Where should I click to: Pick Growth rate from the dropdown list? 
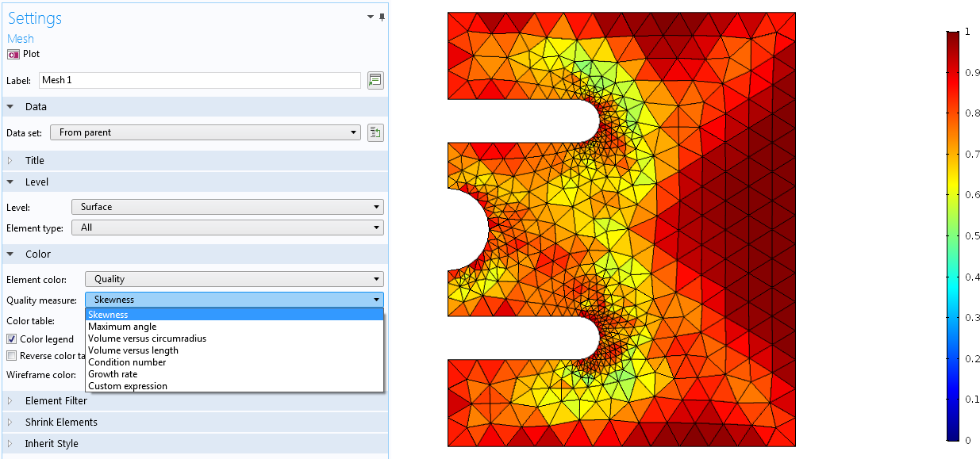coord(113,374)
